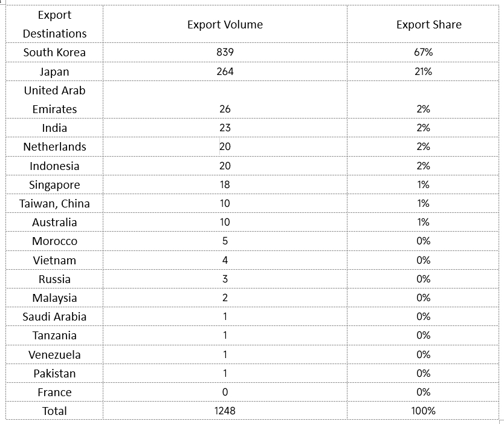Click the South Korea cell

pos(54,52)
